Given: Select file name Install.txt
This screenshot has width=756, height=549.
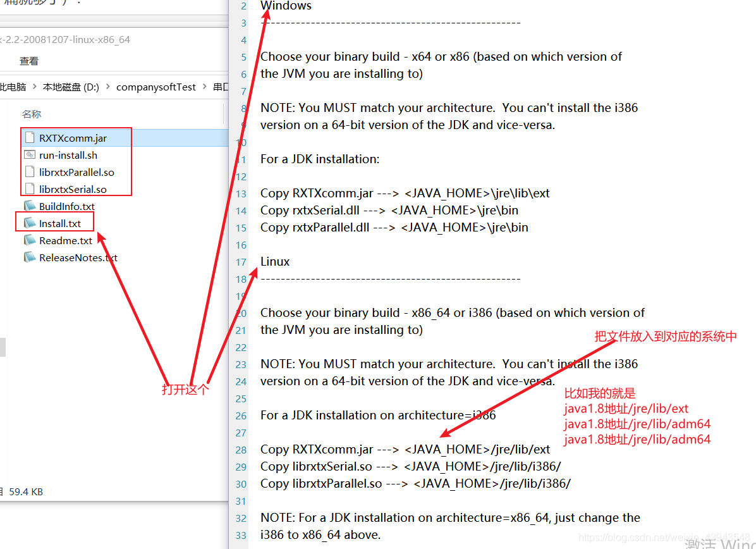Looking at the screenshot, I should (x=60, y=223).
